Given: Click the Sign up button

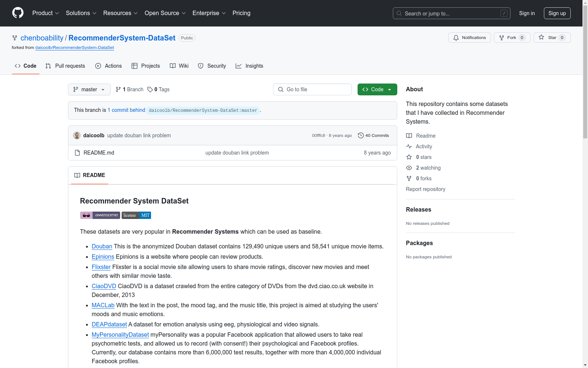Looking at the screenshot, I should click(x=557, y=13).
